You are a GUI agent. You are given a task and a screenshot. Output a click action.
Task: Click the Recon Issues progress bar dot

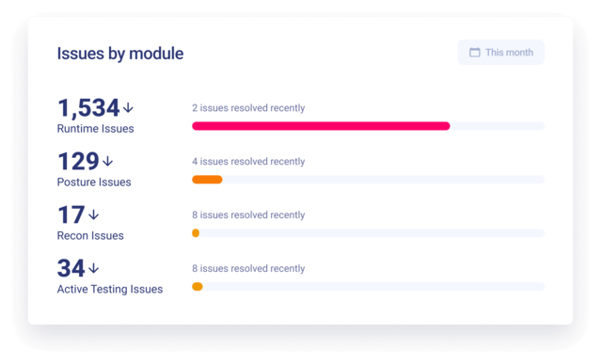pyautogui.click(x=196, y=233)
